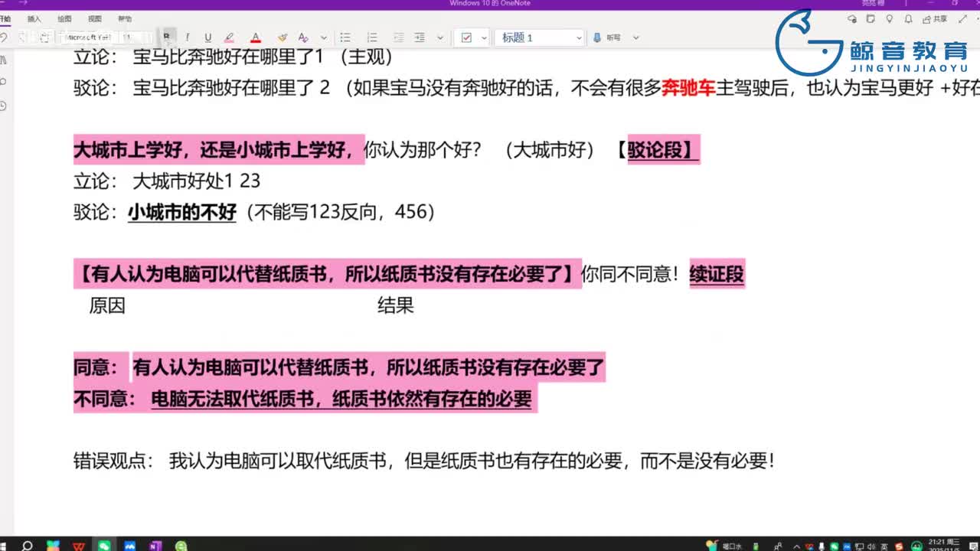Insert a bulleted list
The width and height of the screenshot is (980, 551).
[345, 37]
